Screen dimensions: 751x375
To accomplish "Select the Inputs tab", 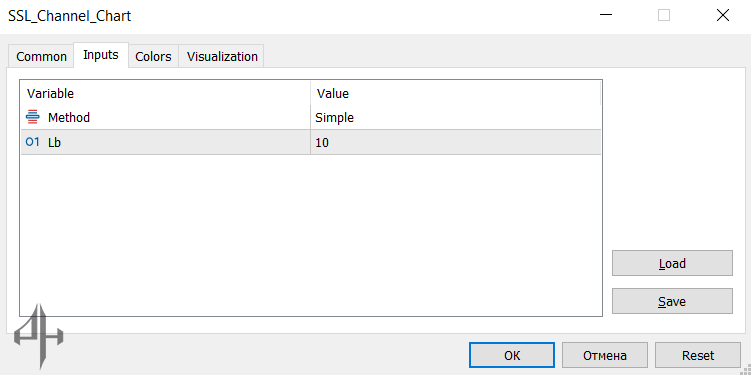I will point(101,55).
